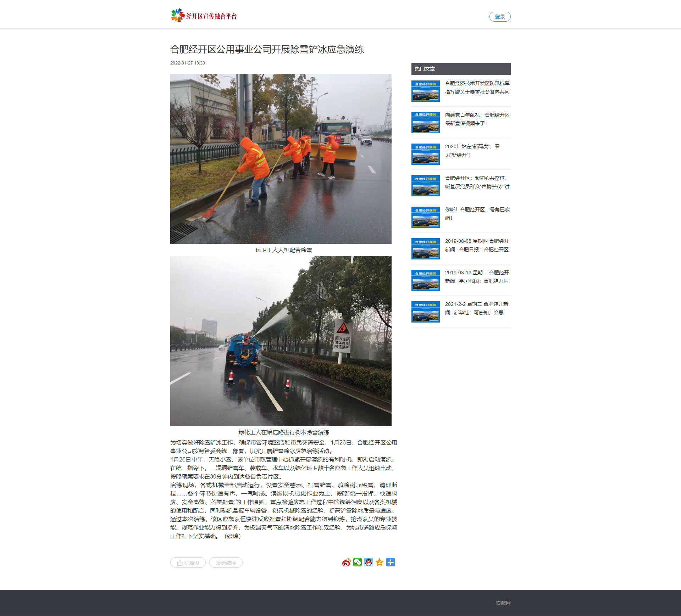Screen dimensions: 681x616
Task: Click the snow-clearing workers photo
Action: pyautogui.click(x=281, y=159)
